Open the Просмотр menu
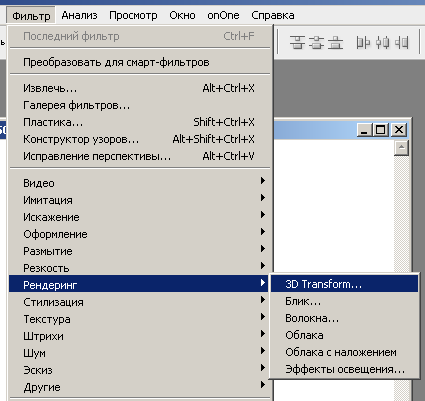The height and width of the screenshot is (401, 425). pos(133,15)
